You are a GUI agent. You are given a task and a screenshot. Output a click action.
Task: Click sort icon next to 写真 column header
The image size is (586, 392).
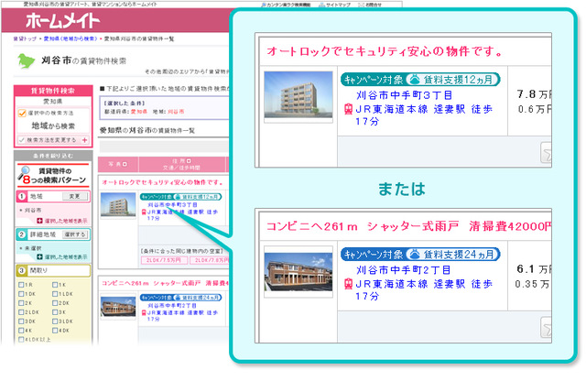coord(125,164)
